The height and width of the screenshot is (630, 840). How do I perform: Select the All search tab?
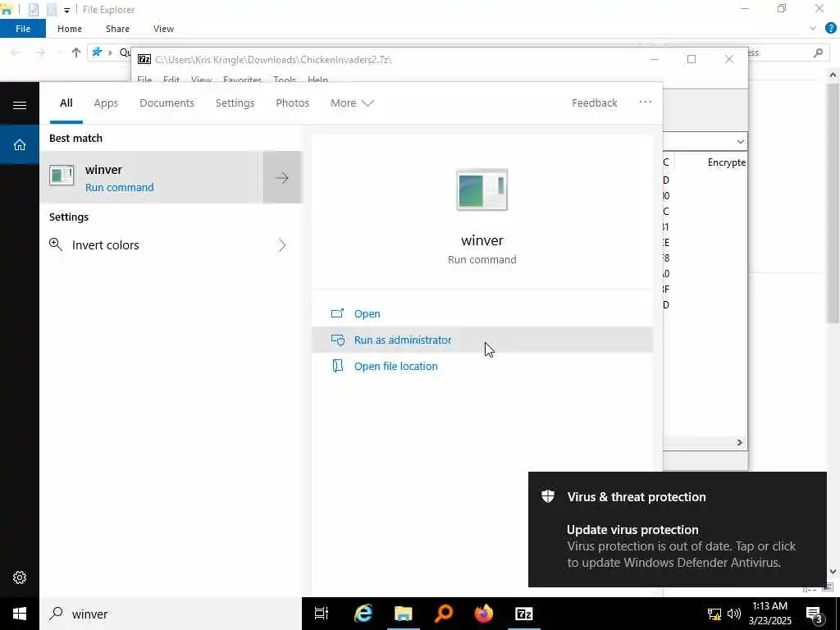coord(66,103)
